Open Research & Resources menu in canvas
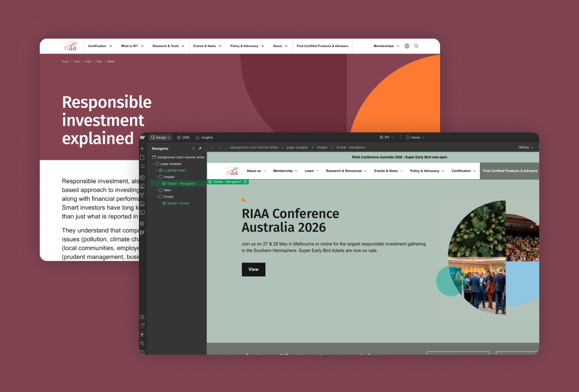This screenshot has width=579, height=392. coord(346,171)
